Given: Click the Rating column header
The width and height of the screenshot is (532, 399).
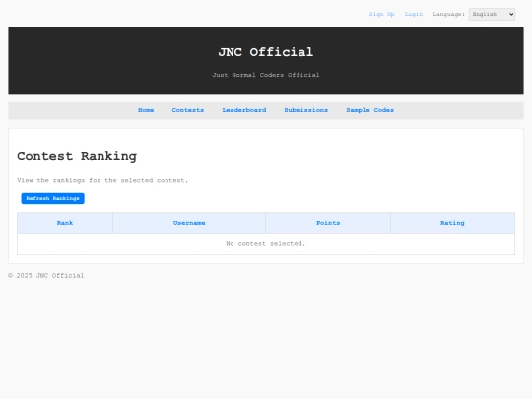Looking at the screenshot, I should (452, 223).
